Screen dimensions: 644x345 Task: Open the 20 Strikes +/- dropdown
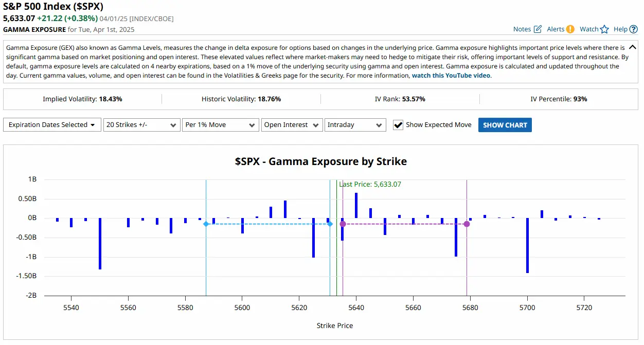tap(141, 125)
